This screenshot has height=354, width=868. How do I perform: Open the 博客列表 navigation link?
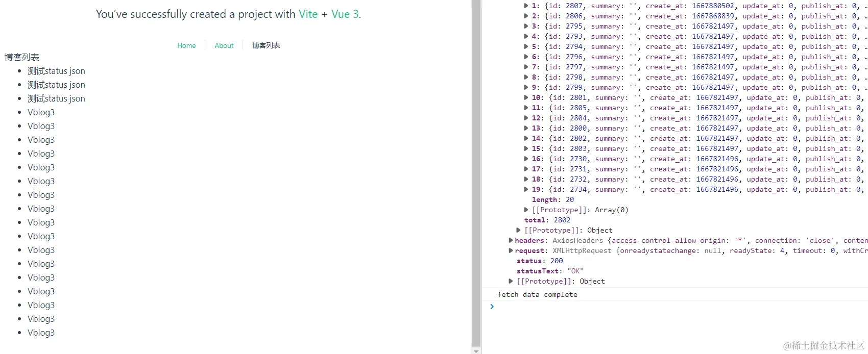pyautogui.click(x=266, y=45)
